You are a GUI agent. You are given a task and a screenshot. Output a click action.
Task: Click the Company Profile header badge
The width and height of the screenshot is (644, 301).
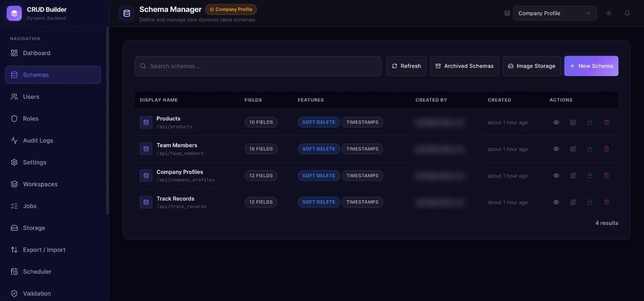pyautogui.click(x=231, y=9)
